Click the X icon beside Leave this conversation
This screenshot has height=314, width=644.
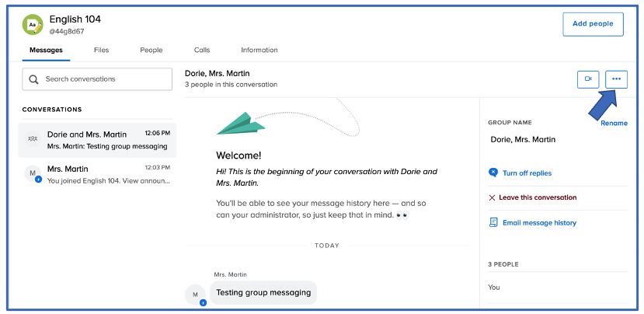[492, 198]
